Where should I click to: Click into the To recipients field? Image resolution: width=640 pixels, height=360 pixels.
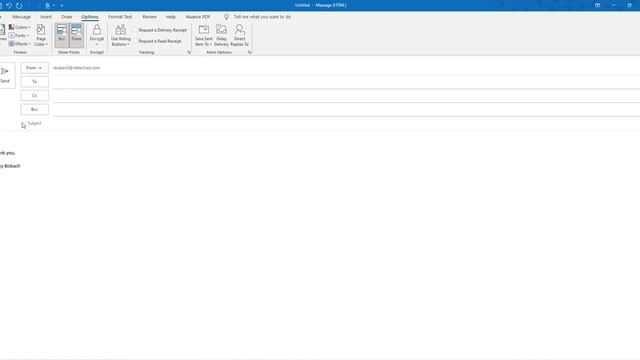point(346,82)
